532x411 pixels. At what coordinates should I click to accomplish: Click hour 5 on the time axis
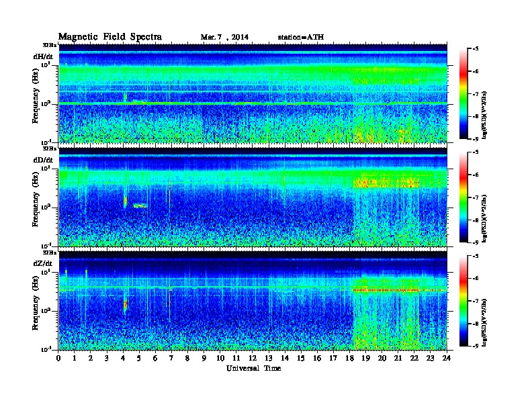(139, 359)
